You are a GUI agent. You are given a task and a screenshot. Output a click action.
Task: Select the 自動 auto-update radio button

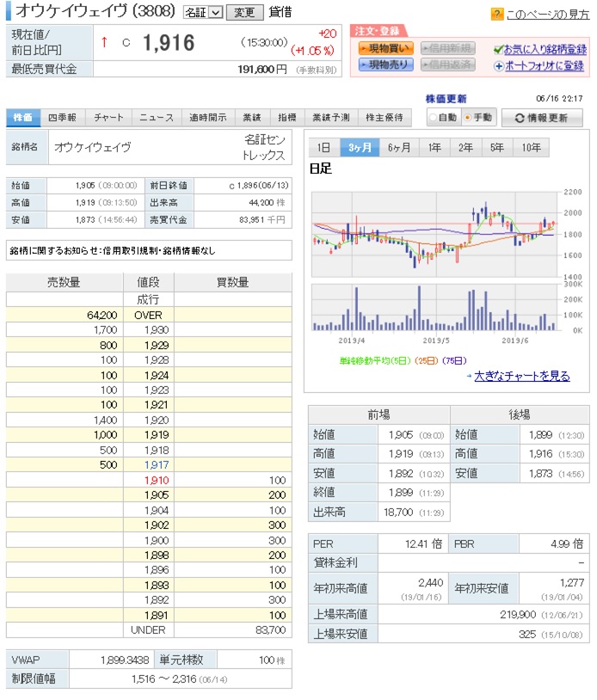(x=433, y=118)
